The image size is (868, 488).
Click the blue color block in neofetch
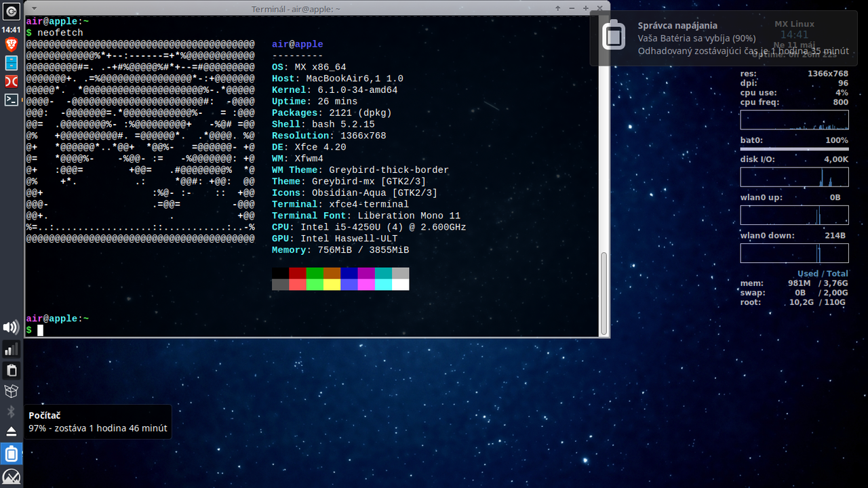pyautogui.click(x=349, y=273)
